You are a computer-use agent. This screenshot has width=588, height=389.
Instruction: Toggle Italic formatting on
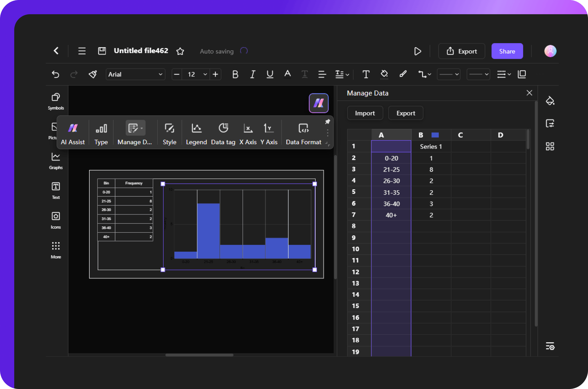[x=252, y=74]
